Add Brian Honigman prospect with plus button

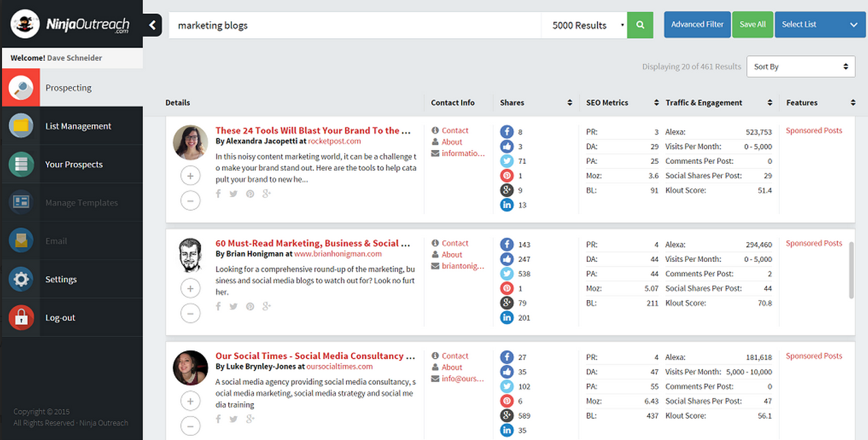point(191,289)
